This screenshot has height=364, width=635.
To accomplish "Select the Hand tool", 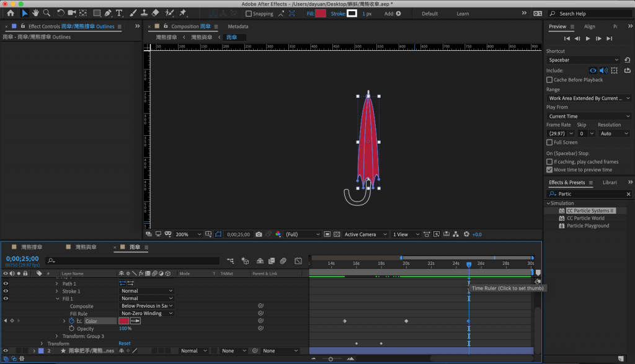I will [35, 14].
